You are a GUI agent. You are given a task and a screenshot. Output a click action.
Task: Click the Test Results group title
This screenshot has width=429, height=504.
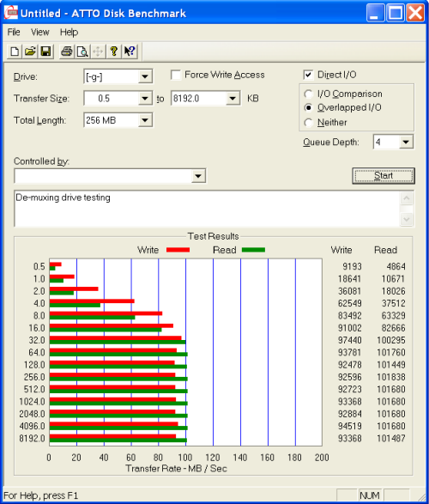click(214, 236)
